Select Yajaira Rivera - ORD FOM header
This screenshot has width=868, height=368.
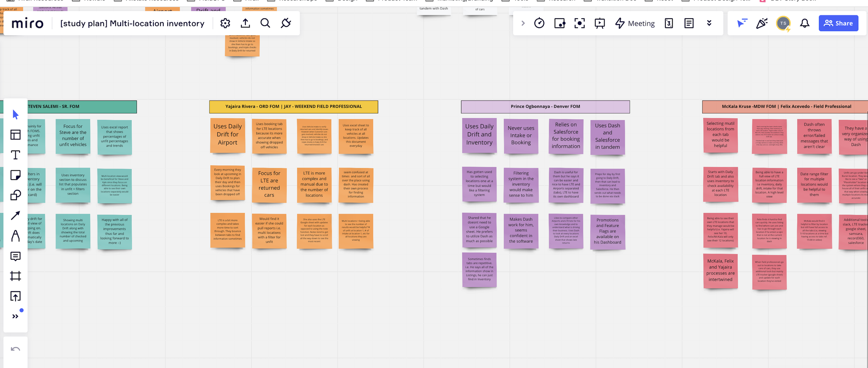click(x=293, y=107)
